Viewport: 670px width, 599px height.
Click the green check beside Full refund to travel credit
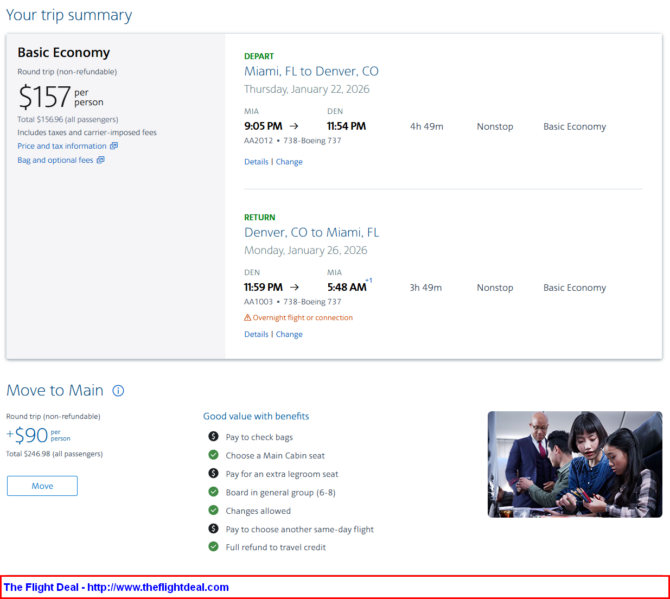pyautogui.click(x=213, y=547)
